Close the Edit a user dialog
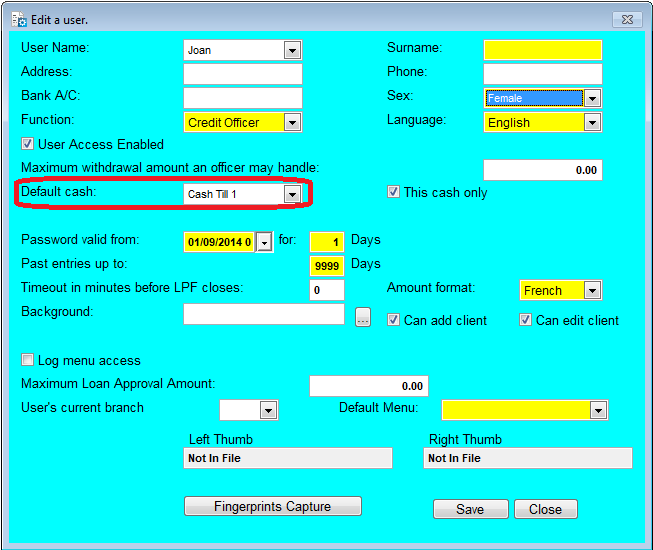Viewport: 653px width, 550px height. coord(627,20)
